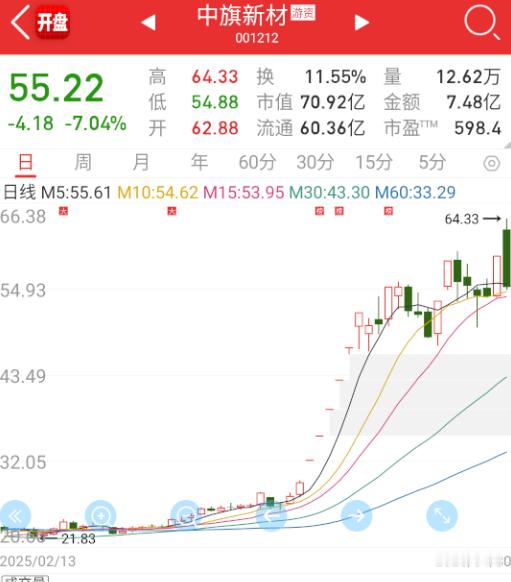Go to next stock with right triangle
The height and width of the screenshot is (582, 511).
pyautogui.click(x=361, y=22)
